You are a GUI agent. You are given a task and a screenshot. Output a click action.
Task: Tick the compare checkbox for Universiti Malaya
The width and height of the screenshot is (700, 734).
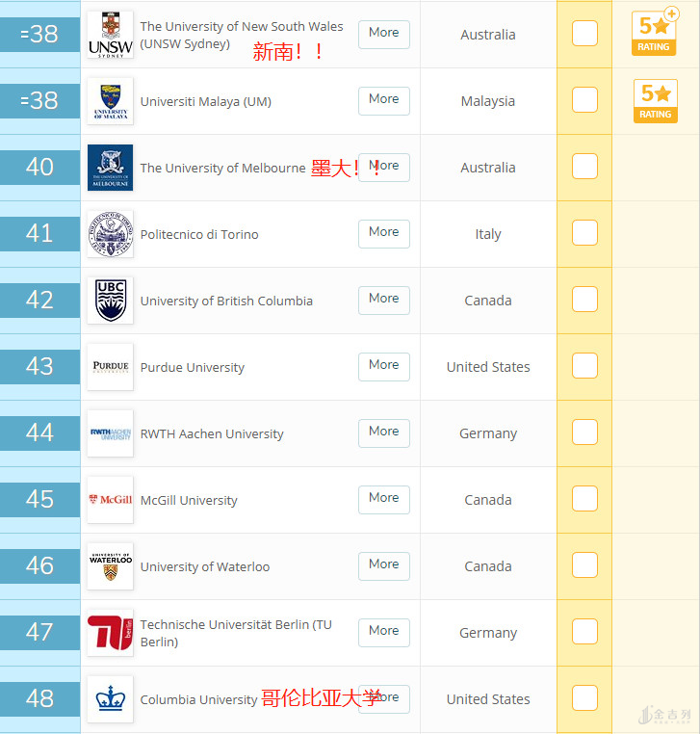point(584,100)
